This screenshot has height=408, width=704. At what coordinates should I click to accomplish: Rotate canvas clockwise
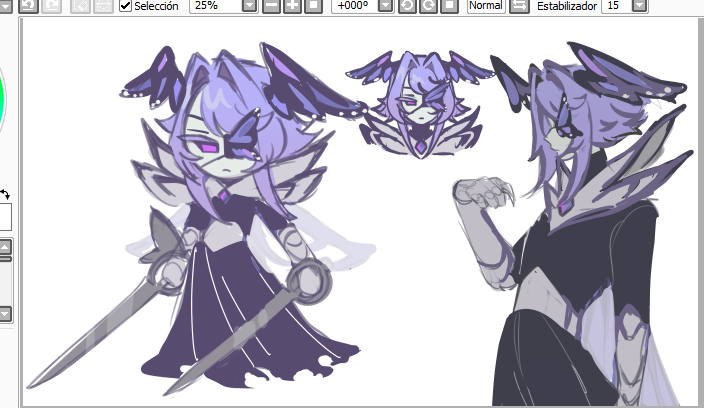click(428, 5)
